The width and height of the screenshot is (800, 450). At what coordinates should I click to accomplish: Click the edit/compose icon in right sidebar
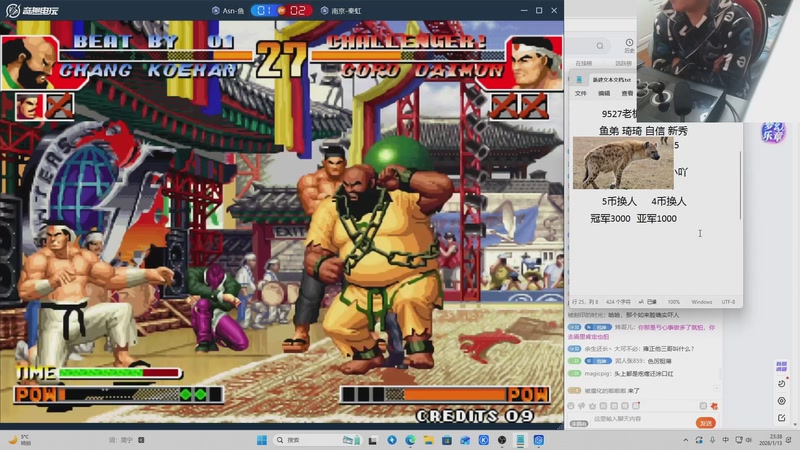pos(781,418)
